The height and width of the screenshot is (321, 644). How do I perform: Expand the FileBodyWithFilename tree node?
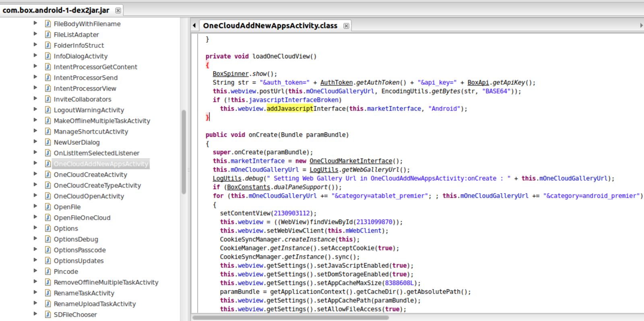35,23
